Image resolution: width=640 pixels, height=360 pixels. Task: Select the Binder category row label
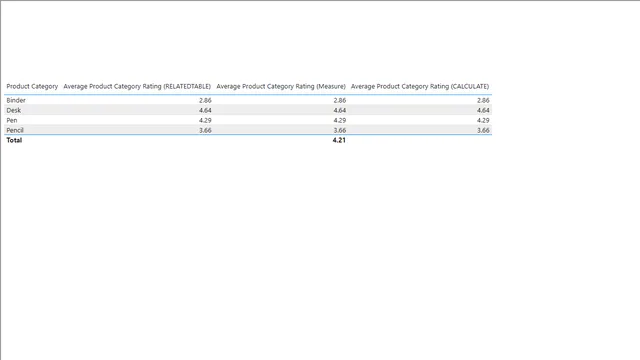click(x=16, y=100)
